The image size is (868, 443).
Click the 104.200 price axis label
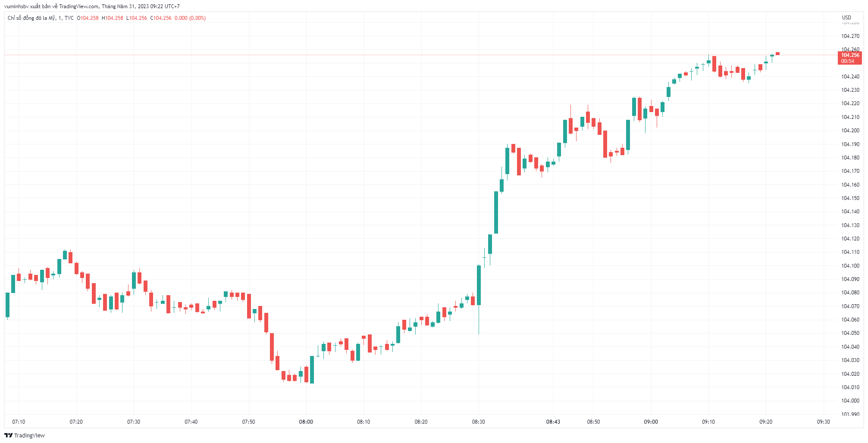(x=850, y=131)
